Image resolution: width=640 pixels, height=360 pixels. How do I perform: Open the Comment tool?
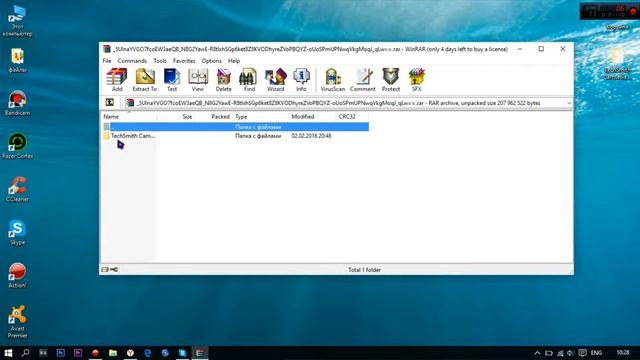(362, 80)
